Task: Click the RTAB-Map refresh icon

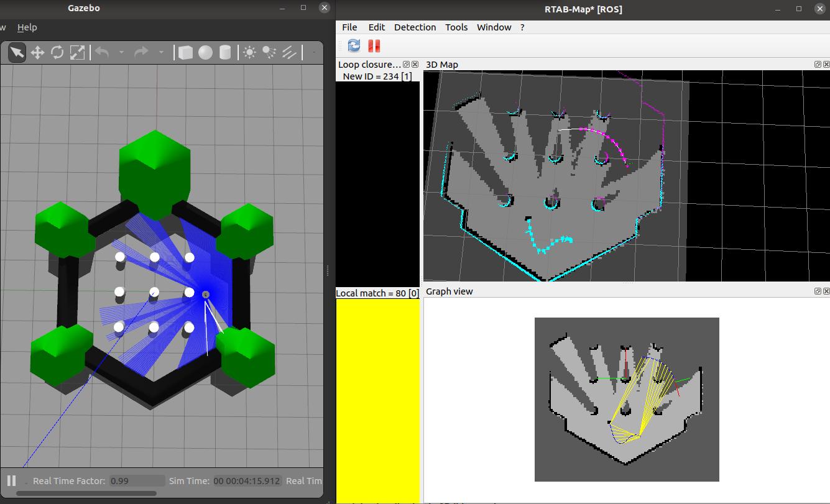Action: 354,45
